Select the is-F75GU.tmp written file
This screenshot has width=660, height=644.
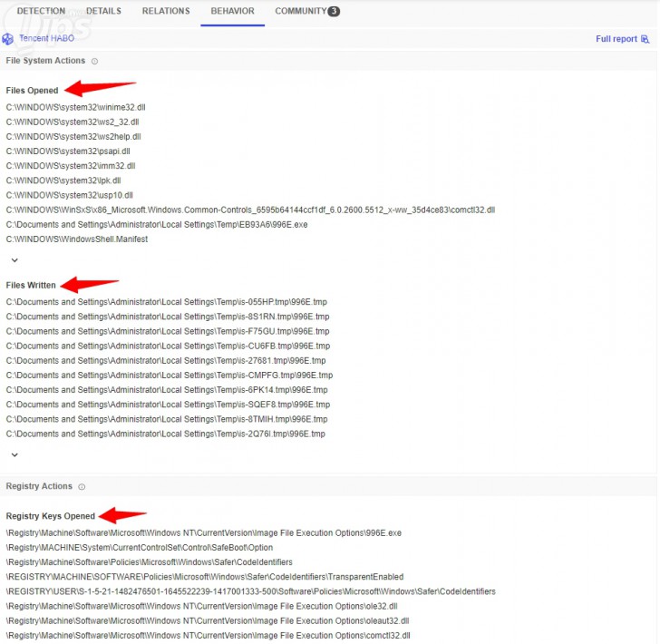[x=168, y=331]
